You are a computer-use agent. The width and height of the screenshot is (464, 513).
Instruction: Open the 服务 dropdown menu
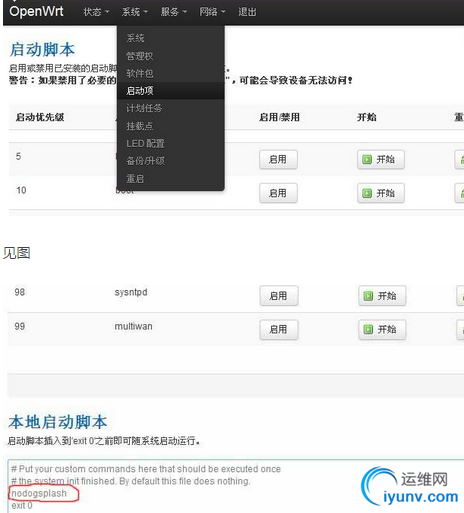pyautogui.click(x=173, y=12)
